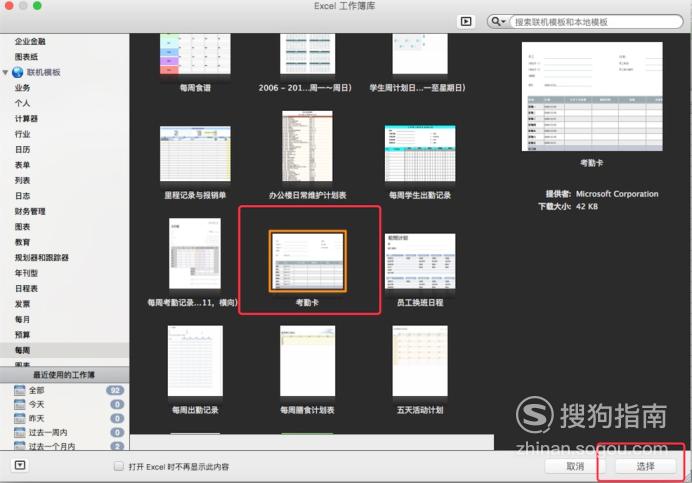Image resolution: width=692 pixels, height=483 pixels.
Task: Pick the 每周考勤记录 横向 template
Action: coord(195,253)
